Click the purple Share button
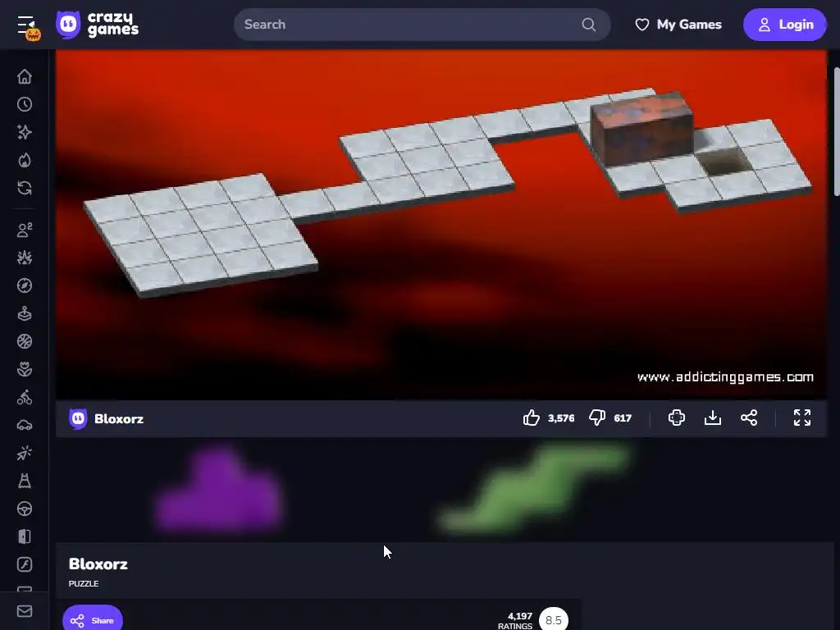This screenshot has height=630, width=840. pyautogui.click(x=93, y=620)
